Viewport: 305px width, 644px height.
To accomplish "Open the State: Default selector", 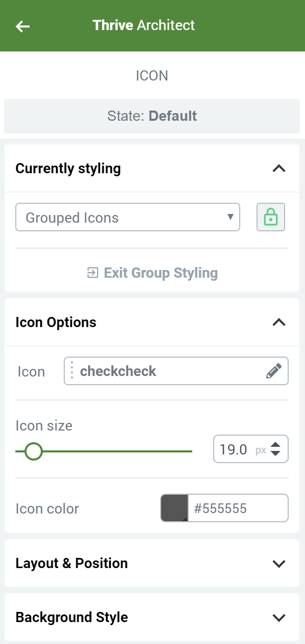I will pyautogui.click(x=152, y=116).
